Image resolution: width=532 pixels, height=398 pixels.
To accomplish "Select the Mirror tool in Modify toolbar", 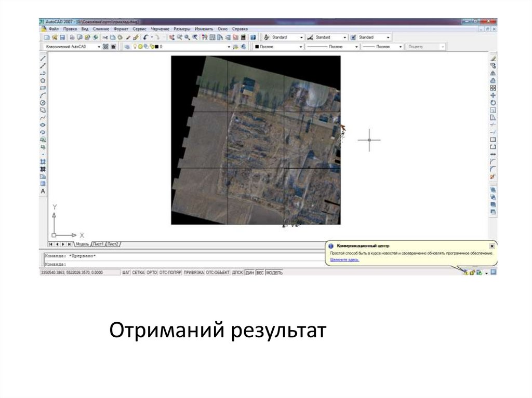I will [x=493, y=73].
